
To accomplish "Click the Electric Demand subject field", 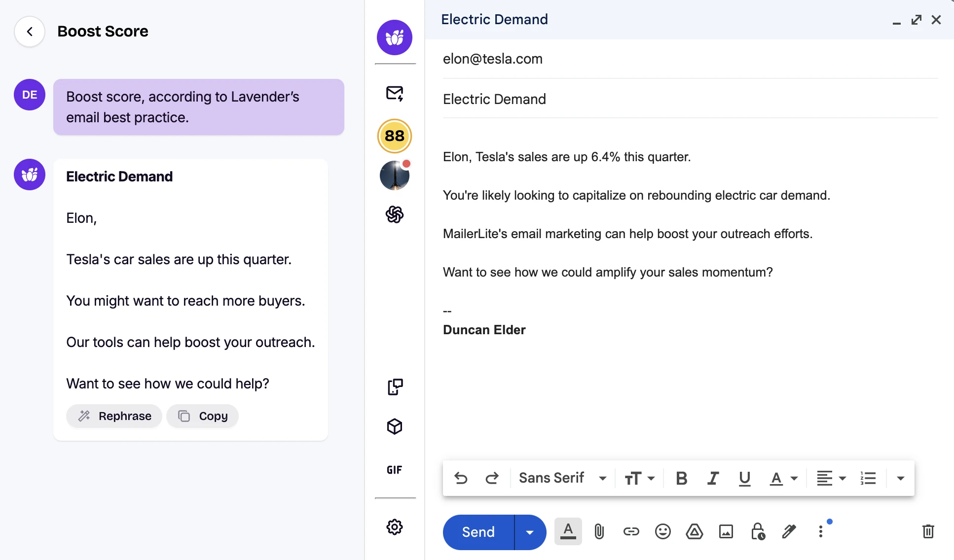I will (690, 99).
